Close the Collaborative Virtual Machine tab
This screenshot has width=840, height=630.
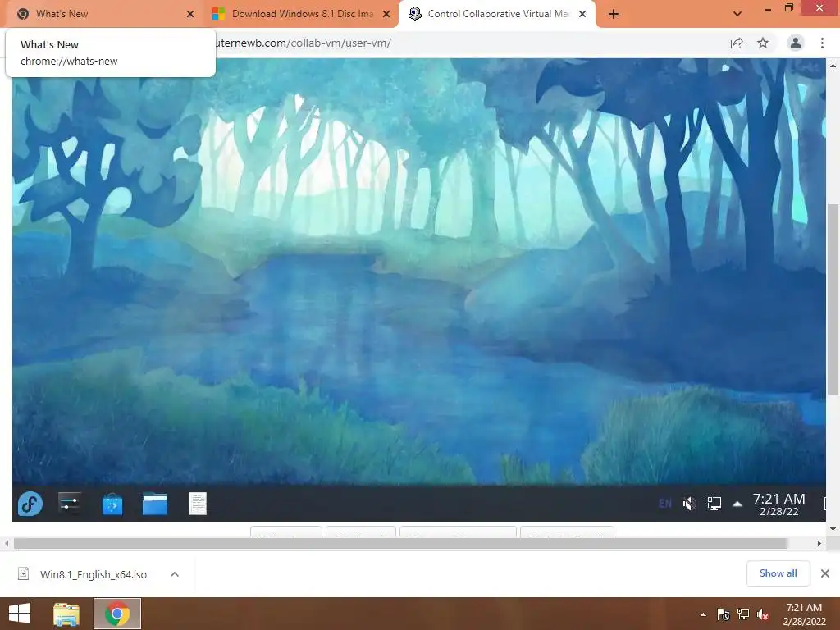[x=582, y=14]
